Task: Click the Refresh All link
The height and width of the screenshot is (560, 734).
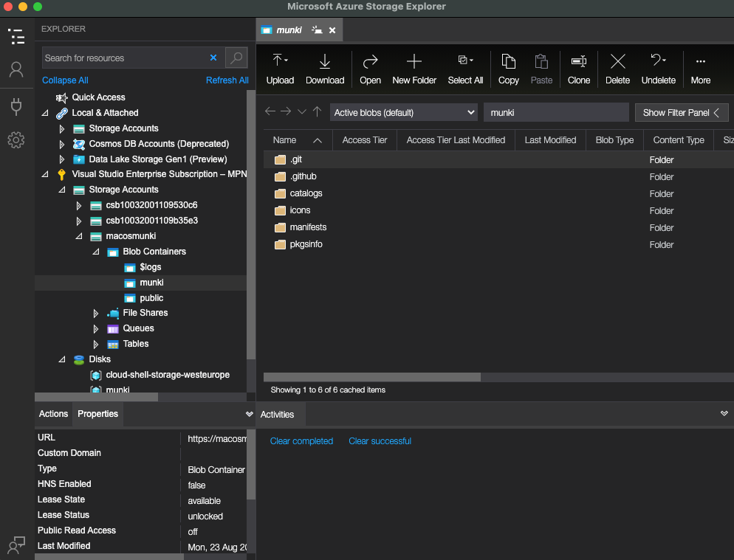Action: tap(227, 80)
